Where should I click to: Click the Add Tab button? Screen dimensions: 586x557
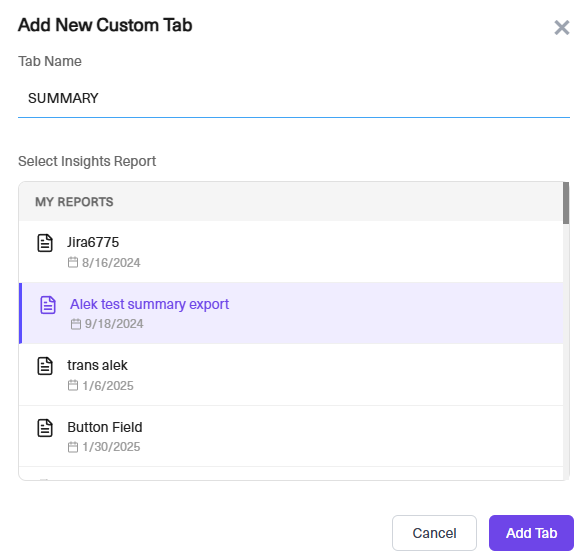[531, 533]
